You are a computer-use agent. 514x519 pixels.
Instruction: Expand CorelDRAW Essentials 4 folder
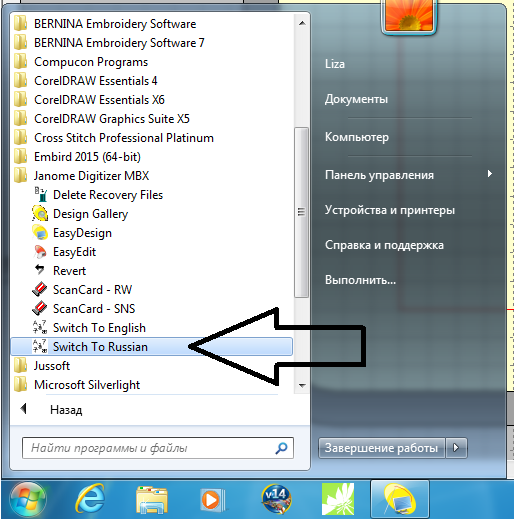coord(86,81)
